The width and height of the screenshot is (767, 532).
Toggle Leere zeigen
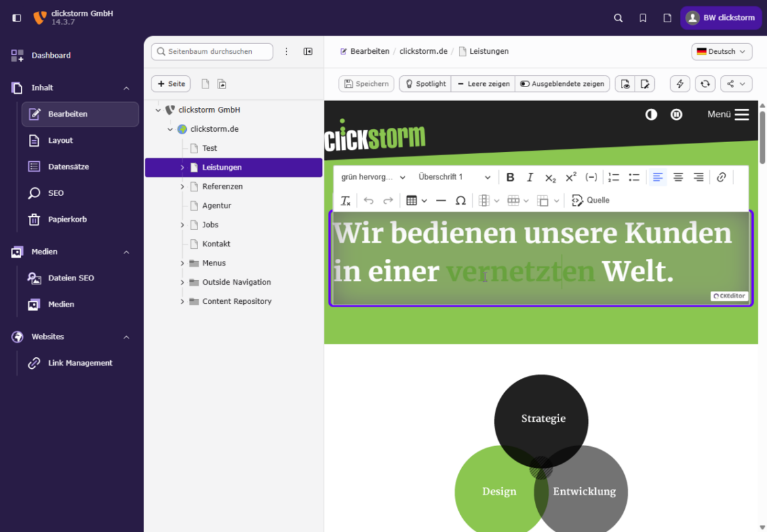click(482, 84)
